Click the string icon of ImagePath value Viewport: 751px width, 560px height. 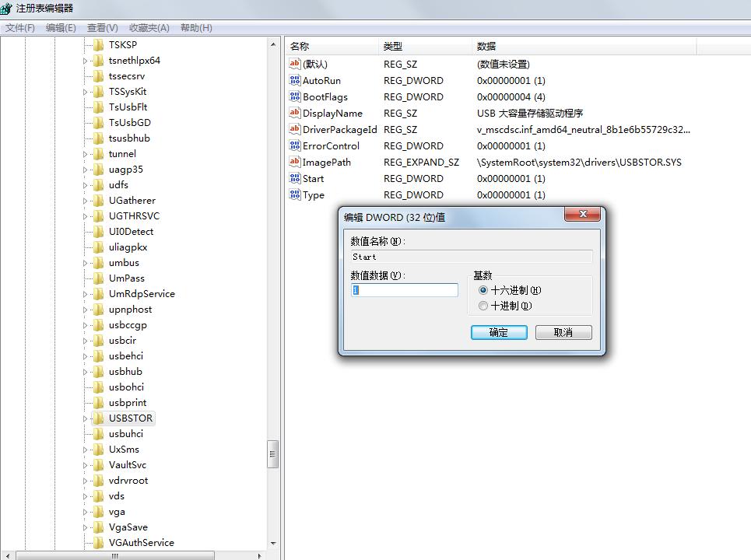(x=294, y=162)
